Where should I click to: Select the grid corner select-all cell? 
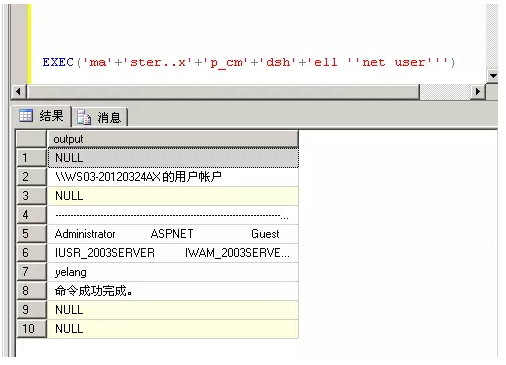(31, 139)
